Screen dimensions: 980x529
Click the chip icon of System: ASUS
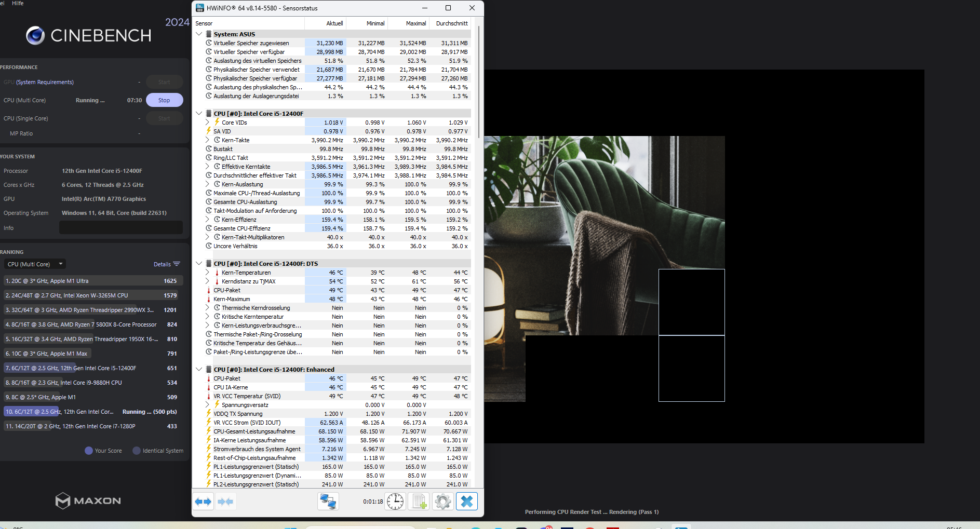(209, 34)
